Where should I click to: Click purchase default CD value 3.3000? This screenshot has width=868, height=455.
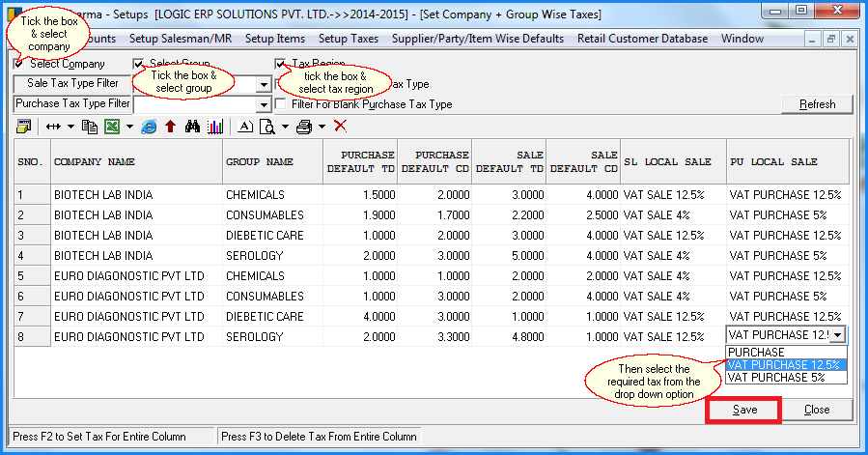pos(434,337)
